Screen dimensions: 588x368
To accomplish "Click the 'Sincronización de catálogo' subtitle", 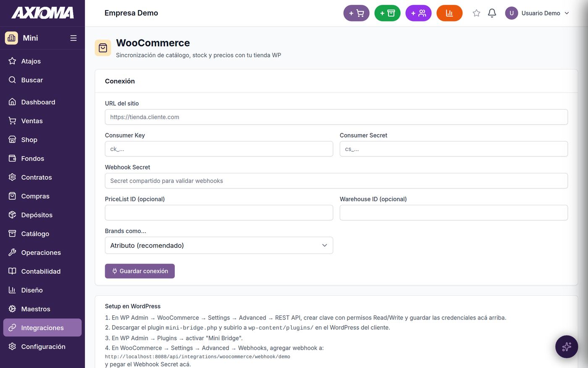I will (199, 55).
